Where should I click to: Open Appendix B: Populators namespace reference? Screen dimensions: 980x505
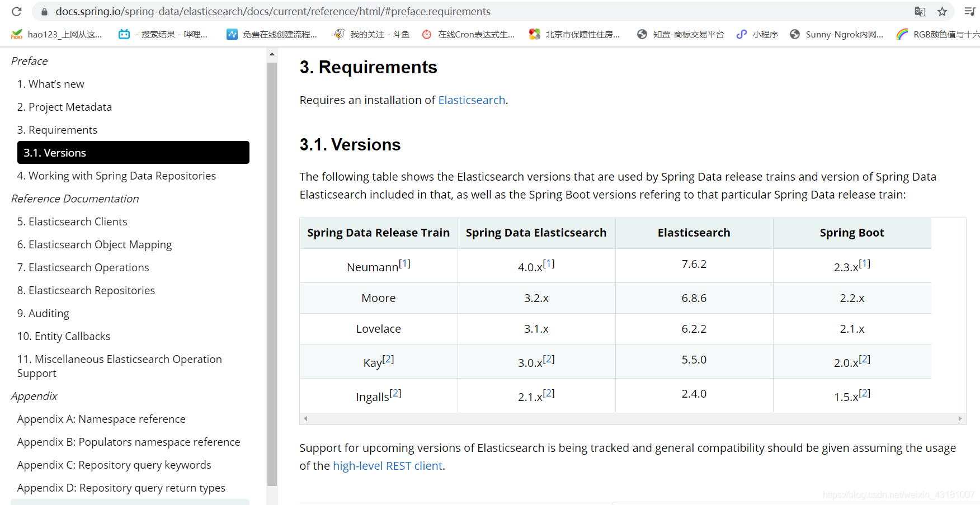(x=129, y=442)
